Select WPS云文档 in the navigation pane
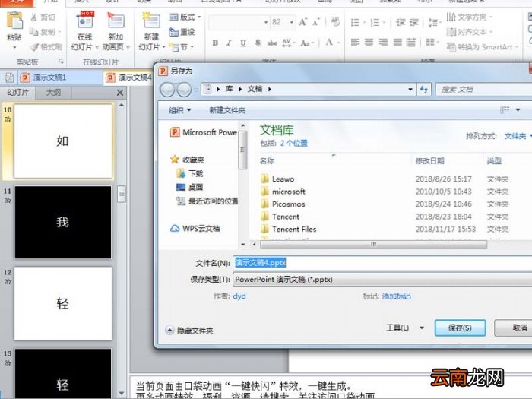Viewport: 532px width, 399px height. click(x=195, y=229)
